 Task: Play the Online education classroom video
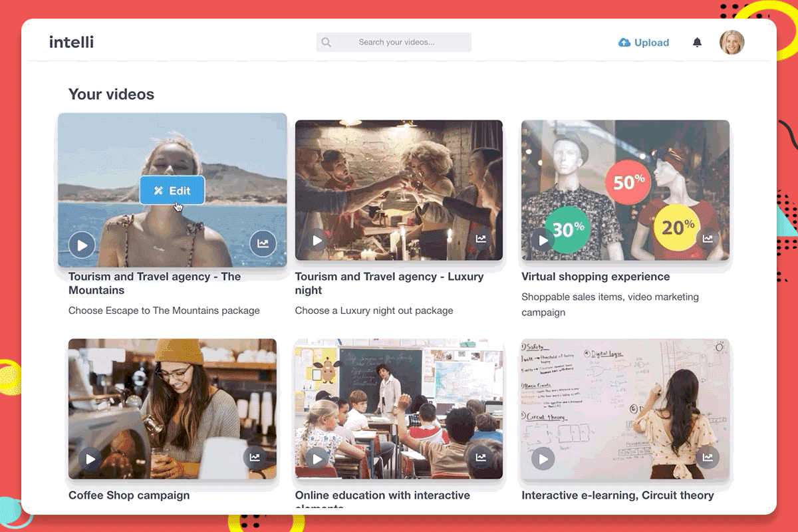318,459
